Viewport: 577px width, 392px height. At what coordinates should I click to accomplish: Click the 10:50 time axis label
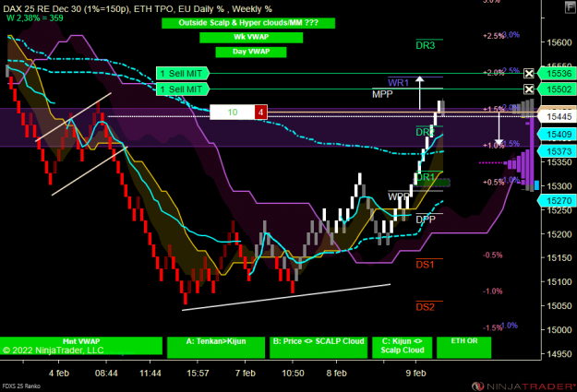(x=293, y=374)
